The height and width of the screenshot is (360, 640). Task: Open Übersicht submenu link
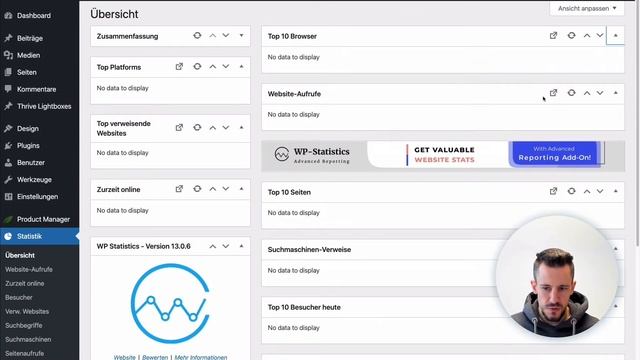[20, 256]
